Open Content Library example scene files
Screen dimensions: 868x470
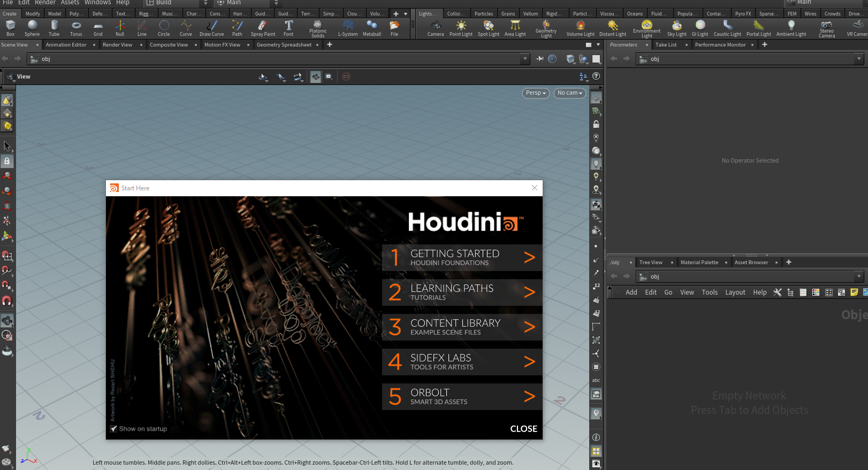[462, 327]
